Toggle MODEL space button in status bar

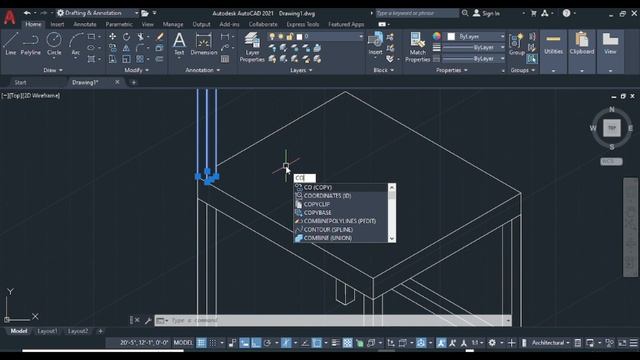(x=183, y=343)
